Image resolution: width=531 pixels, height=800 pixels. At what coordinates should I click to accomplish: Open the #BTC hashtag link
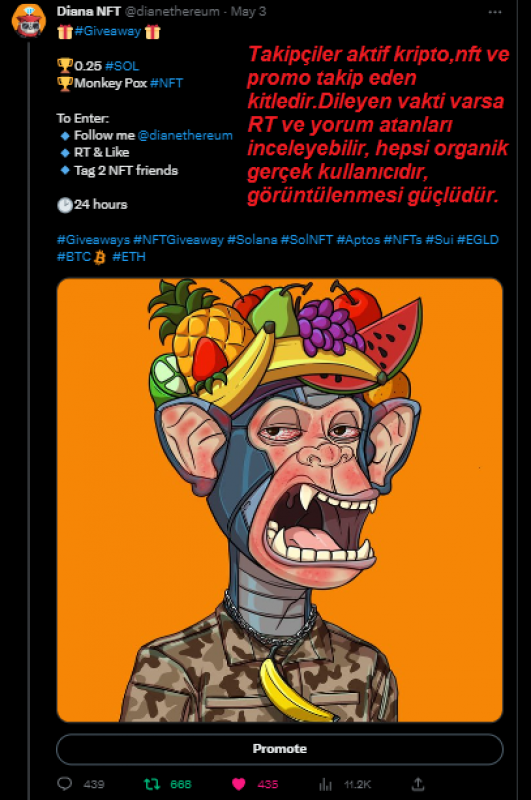coord(74,256)
